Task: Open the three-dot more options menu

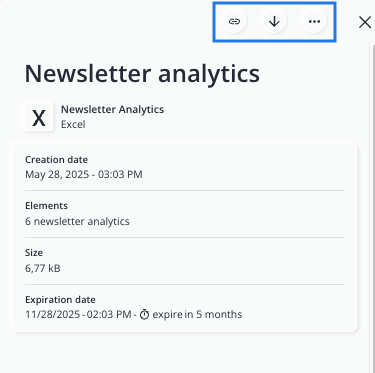Action: [314, 22]
